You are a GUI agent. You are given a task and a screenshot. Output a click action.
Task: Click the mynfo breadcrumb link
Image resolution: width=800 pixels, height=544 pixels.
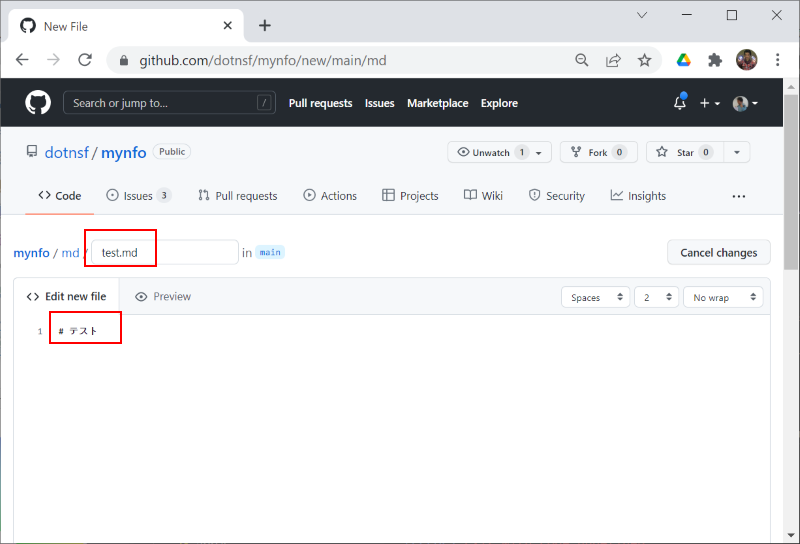(31, 253)
